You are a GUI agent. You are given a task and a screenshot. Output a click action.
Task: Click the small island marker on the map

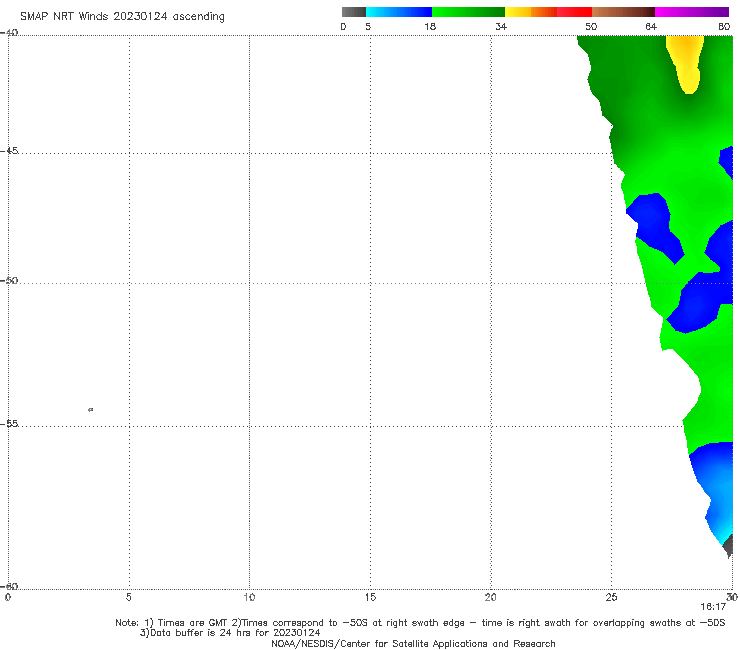pyautogui.click(x=91, y=409)
